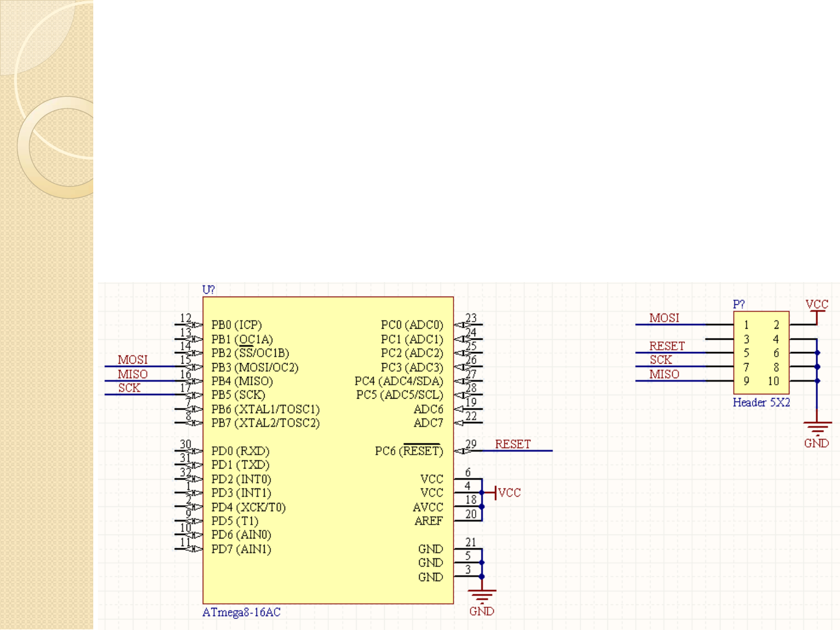Select the "PC5 (ADC5/SCL)" pin label
Viewport: 840px width, 630px height.
(400, 395)
